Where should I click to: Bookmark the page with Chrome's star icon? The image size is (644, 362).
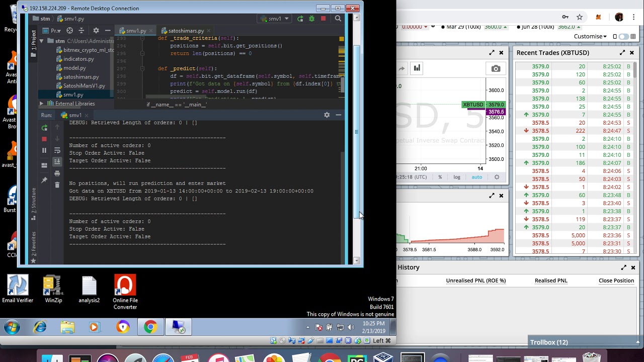coord(580,17)
